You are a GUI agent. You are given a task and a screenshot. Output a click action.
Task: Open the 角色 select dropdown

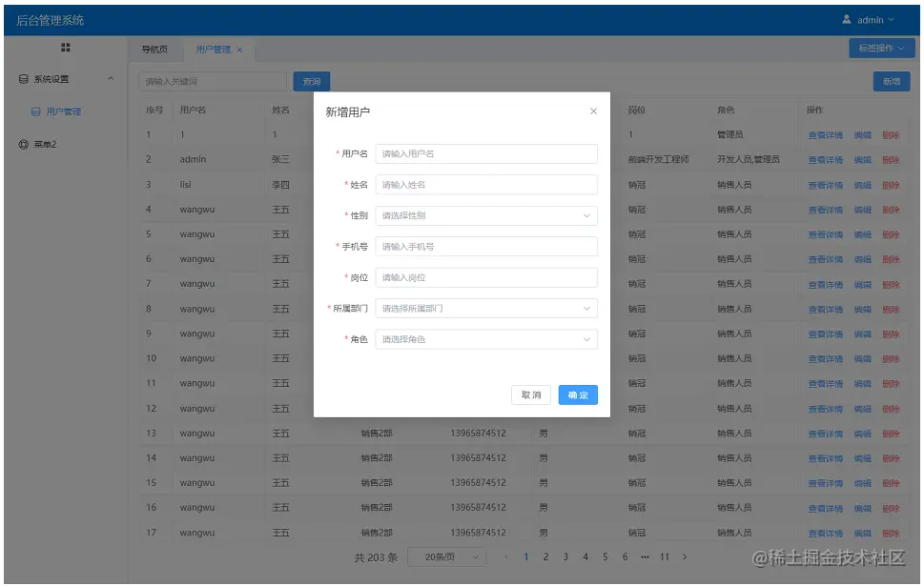pyautogui.click(x=486, y=339)
